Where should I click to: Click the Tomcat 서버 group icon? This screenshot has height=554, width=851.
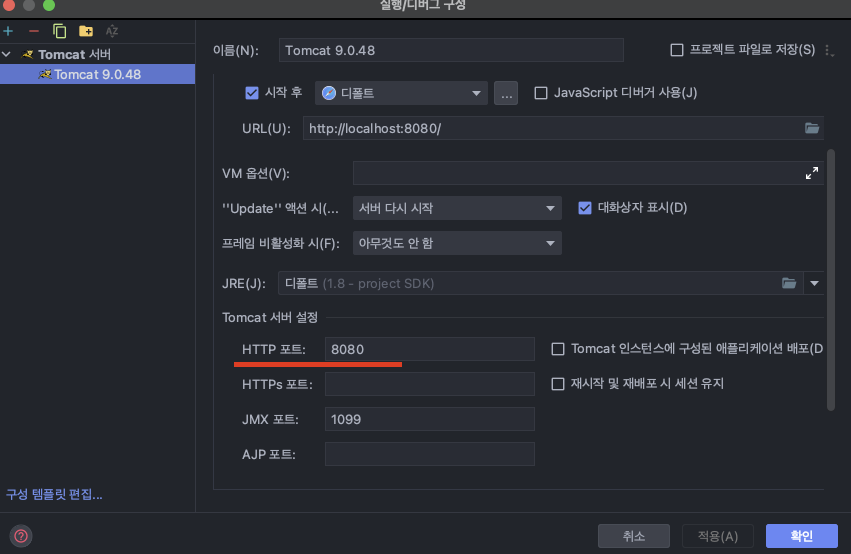(x=27, y=54)
